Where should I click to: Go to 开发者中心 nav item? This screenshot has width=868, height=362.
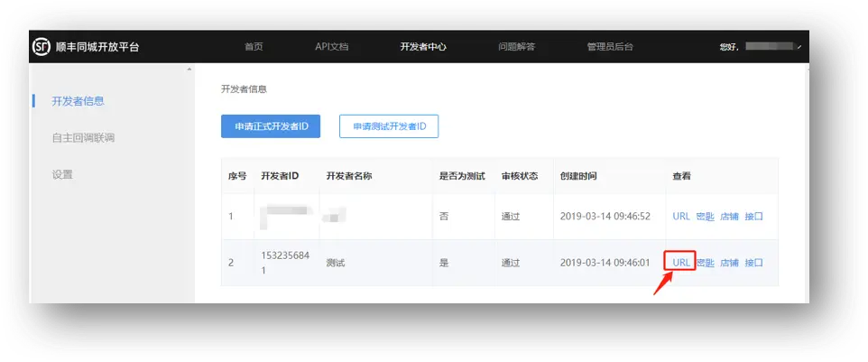(x=423, y=47)
